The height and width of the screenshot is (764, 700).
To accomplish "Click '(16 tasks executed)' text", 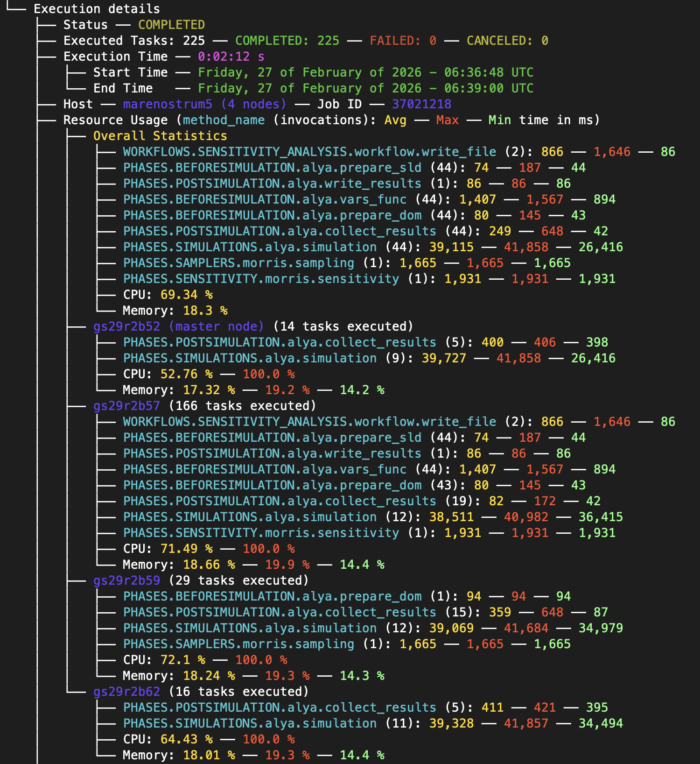I will (x=238, y=692).
